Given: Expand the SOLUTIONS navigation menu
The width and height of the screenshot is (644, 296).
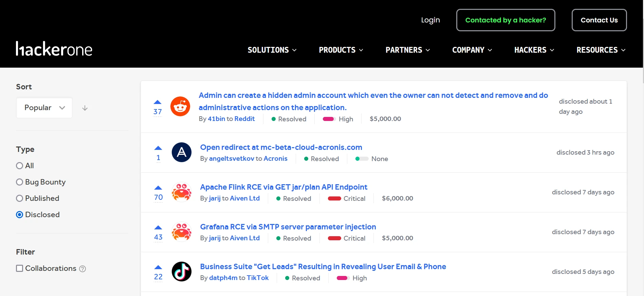Looking at the screenshot, I should pyautogui.click(x=272, y=50).
